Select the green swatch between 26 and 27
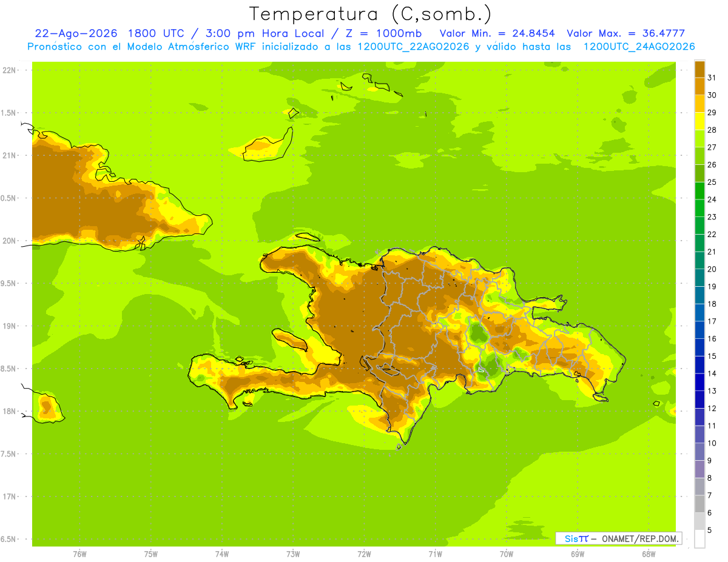728x562 pixels. point(699,156)
